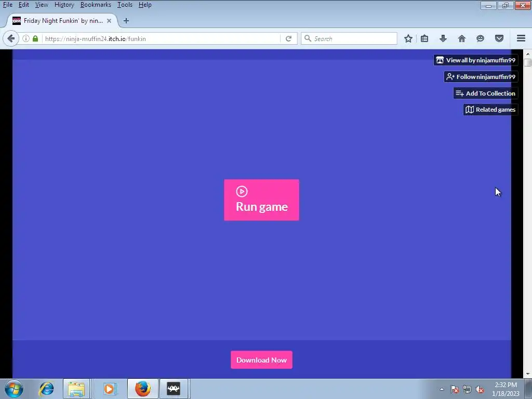Click the Hello chat smiley icon

[x=480, y=38]
